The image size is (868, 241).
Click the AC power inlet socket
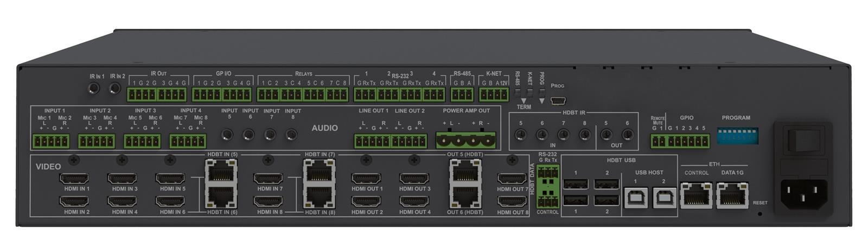pos(803,194)
